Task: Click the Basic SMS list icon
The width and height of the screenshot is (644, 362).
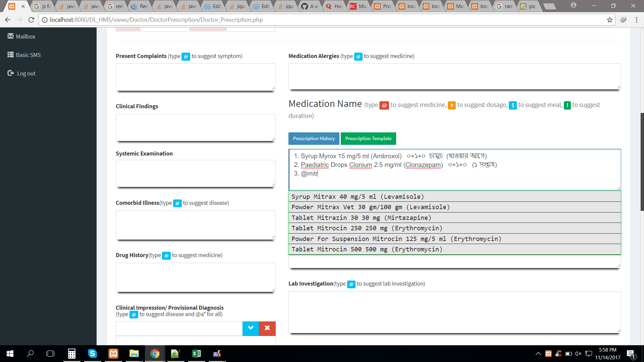Action: (x=10, y=55)
